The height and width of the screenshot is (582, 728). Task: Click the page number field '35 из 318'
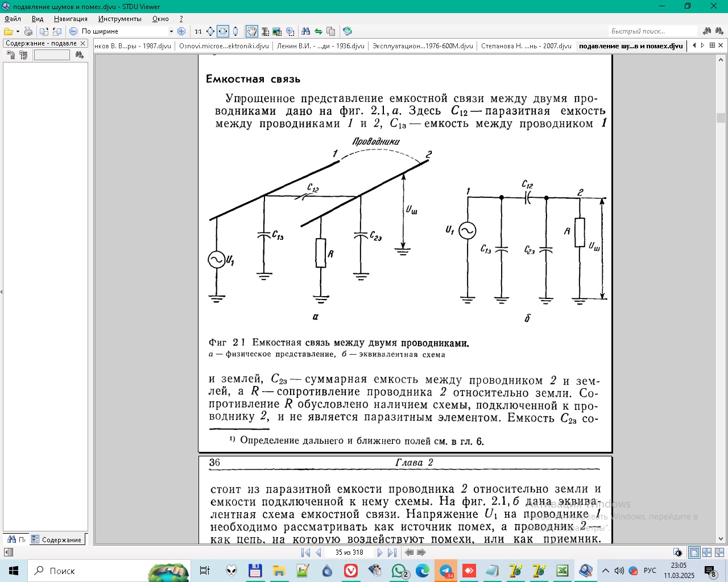pyautogui.click(x=349, y=552)
